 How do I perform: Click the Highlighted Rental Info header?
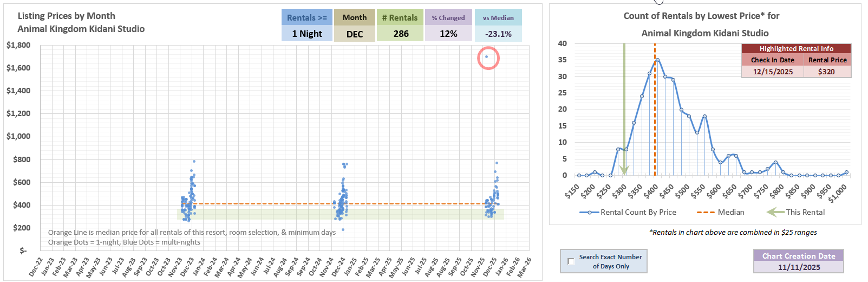tap(796, 48)
